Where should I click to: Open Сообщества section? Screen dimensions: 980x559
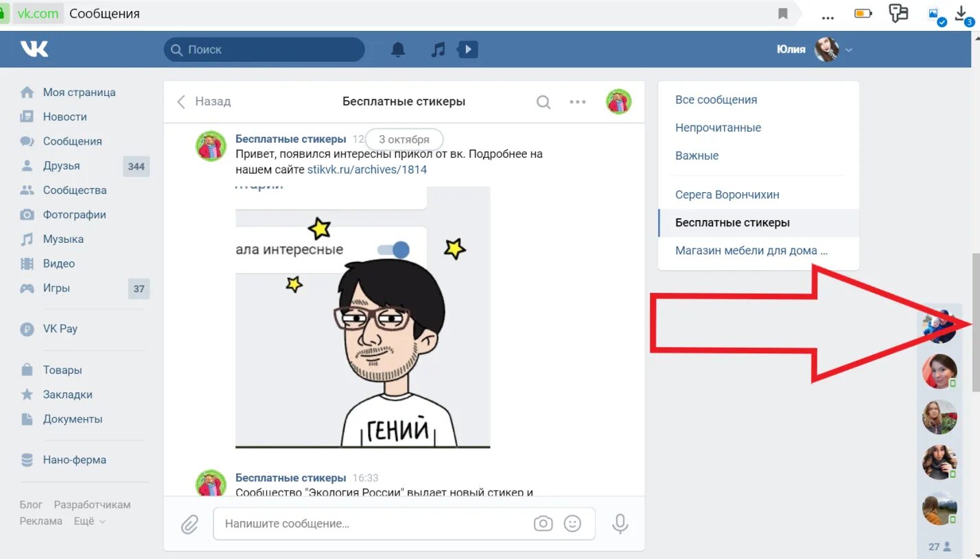click(x=75, y=190)
